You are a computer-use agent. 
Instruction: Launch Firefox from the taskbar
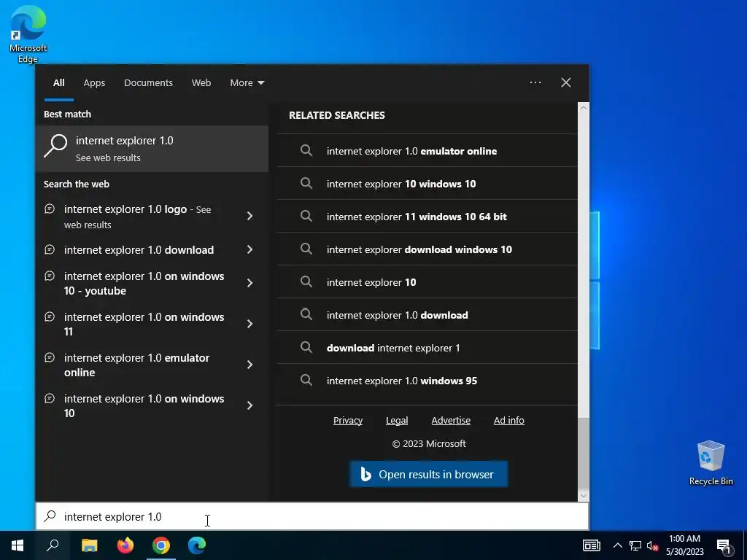point(125,545)
